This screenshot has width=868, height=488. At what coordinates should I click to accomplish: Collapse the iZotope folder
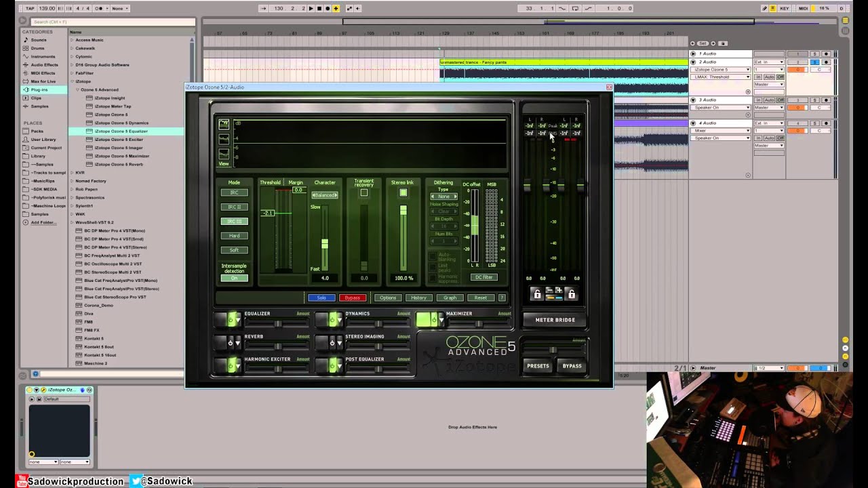click(x=72, y=81)
